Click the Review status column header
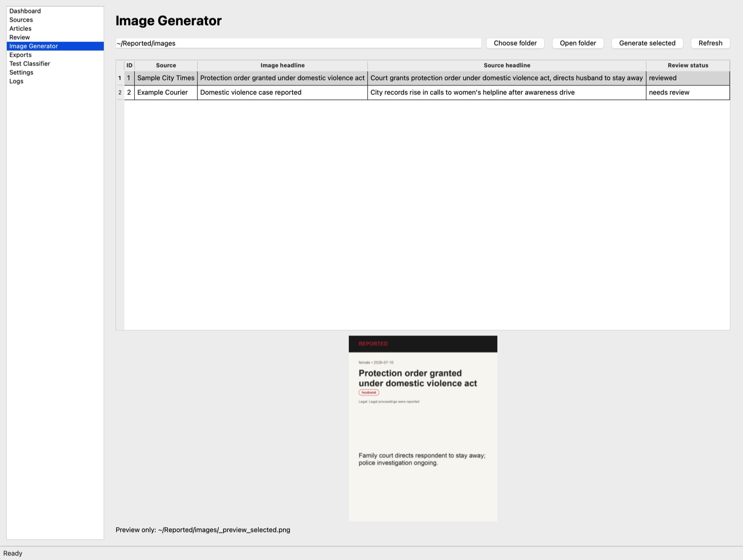Image resolution: width=743 pixels, height=560 pixels. tap(688, 65)
